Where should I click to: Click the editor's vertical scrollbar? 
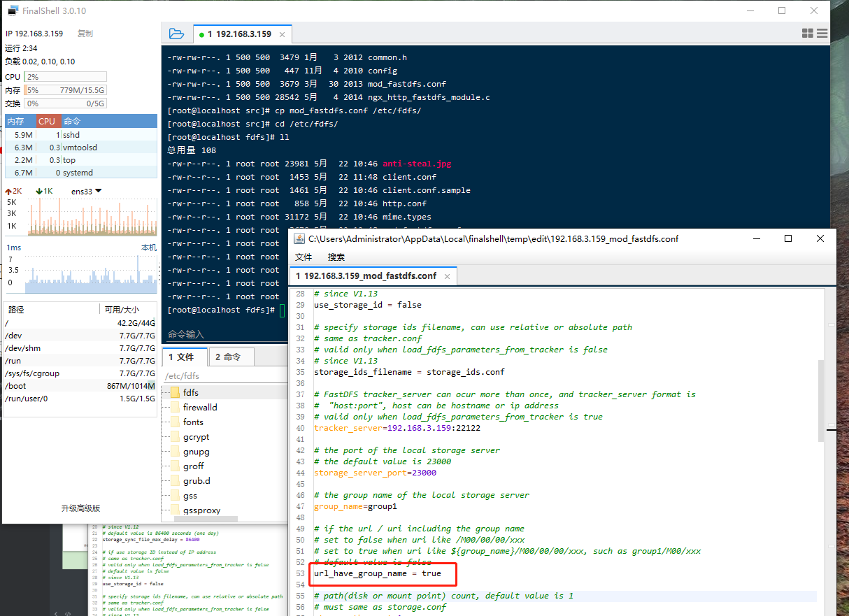[820, 400]
